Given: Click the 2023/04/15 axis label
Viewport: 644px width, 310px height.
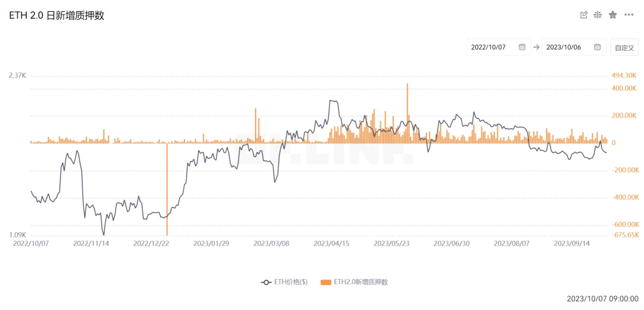Looking at the screenshot, I should coord(332,244).
